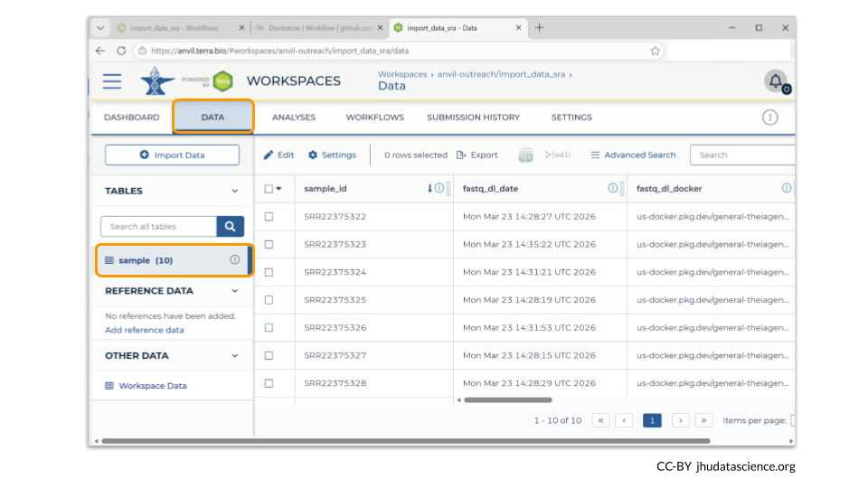Click the IGV open-with icon
Screen dimensions: 868x488
[525, 155]
